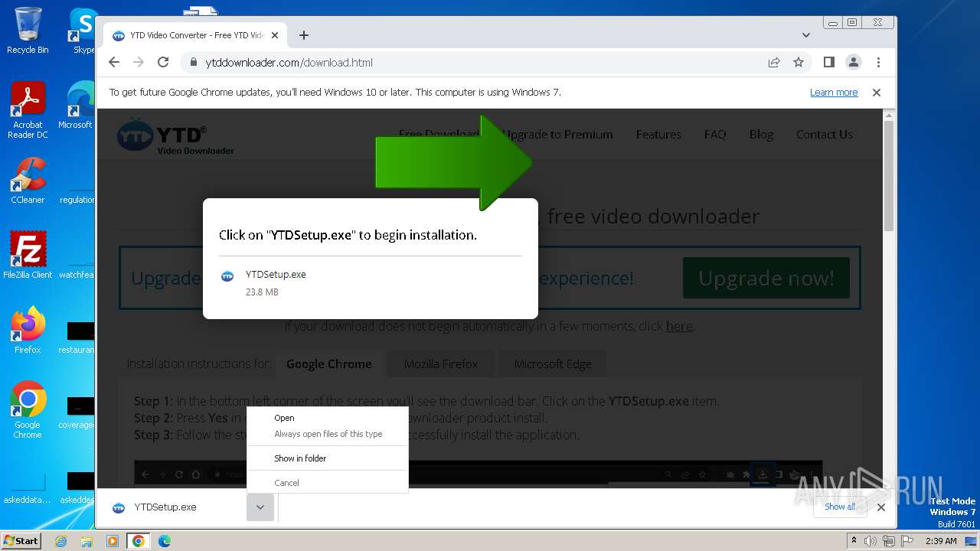Expand the tab search chevron
The height and width of the screenshot is (551, 980).
(806, 35)
